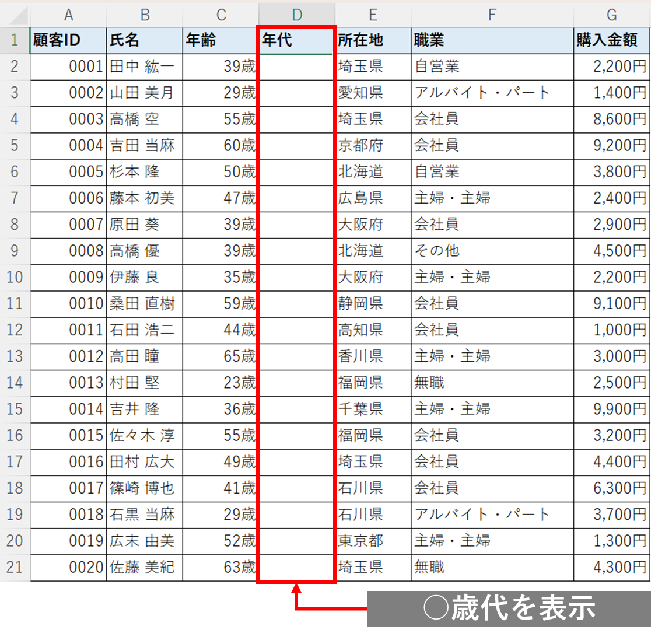
Task: Select column G header
Action: [x=611, y=15]
